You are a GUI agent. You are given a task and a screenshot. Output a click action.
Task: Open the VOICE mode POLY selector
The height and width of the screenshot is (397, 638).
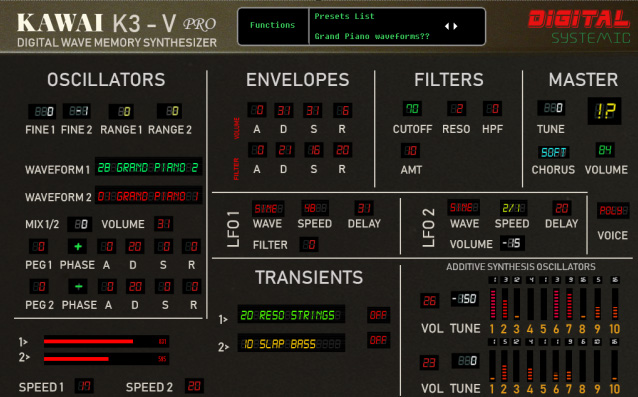pyautogui.click(x=613, y=210)
